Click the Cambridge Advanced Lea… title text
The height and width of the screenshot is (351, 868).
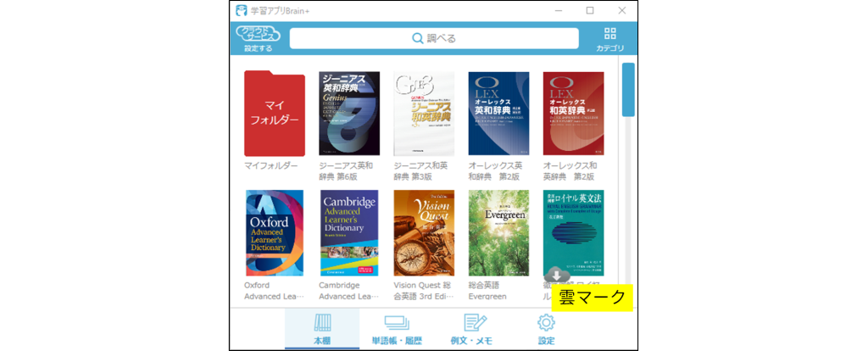348,291
